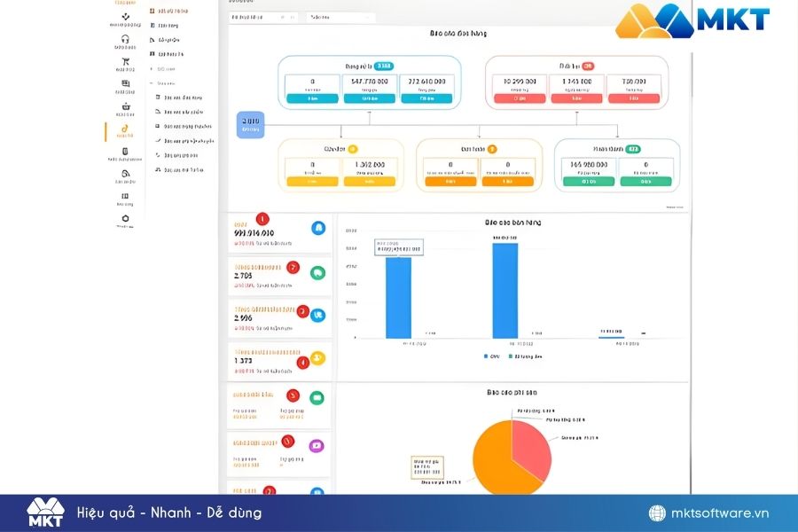The image size is (798, 532).
Task: Click the green icon on the 2.705 card
Action: [x=318, y=274]
